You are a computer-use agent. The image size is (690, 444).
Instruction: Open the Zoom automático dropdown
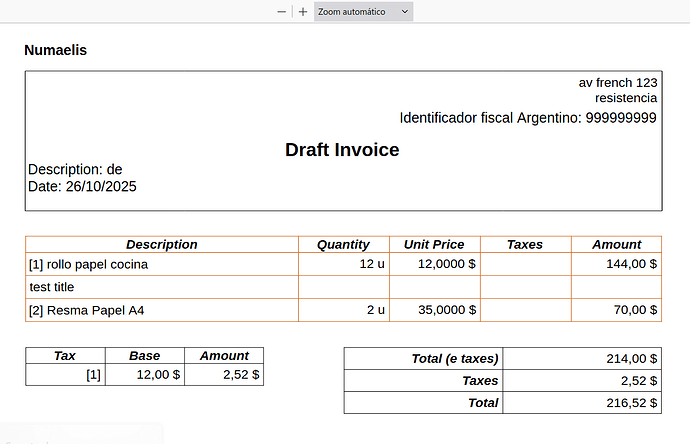click(x=362, y=11)
